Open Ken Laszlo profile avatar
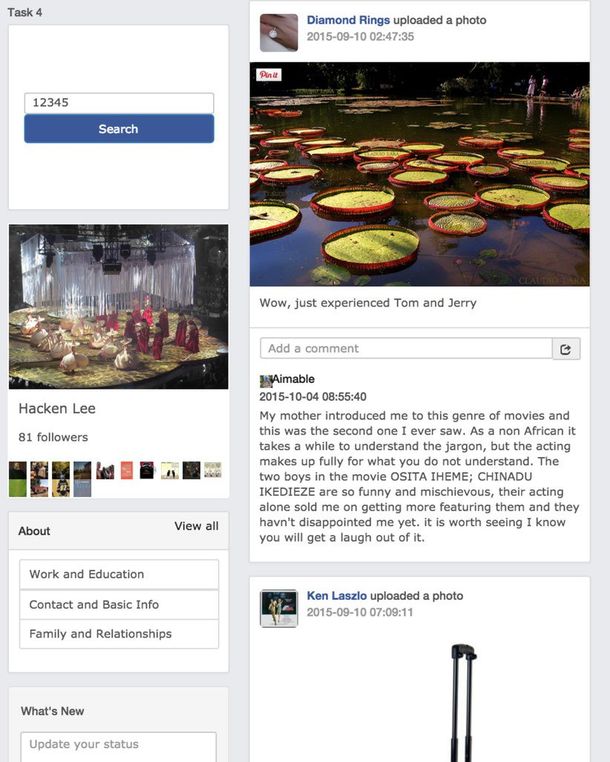This screenshot has width=610, height=762. (279, 608)
